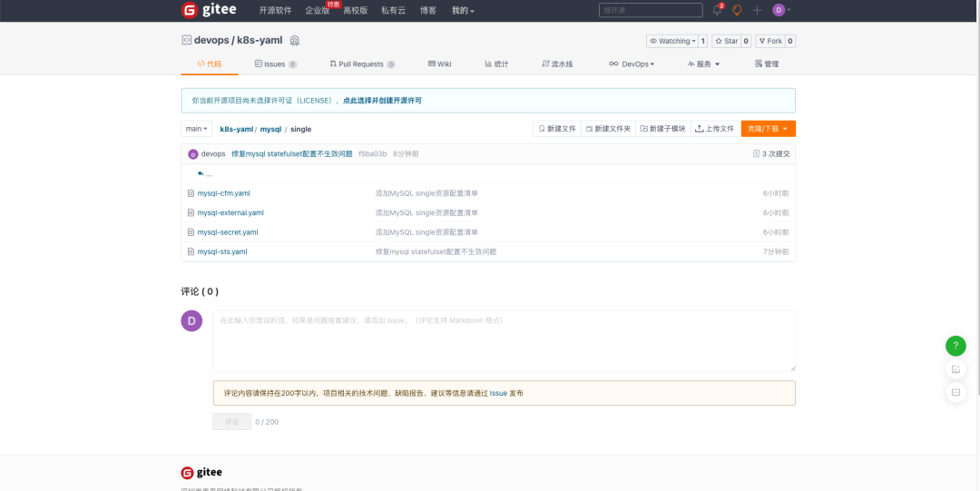Open the 我的 menu in top navigation
The width and height of the screenshot is (980, 491).
(463, 11)
